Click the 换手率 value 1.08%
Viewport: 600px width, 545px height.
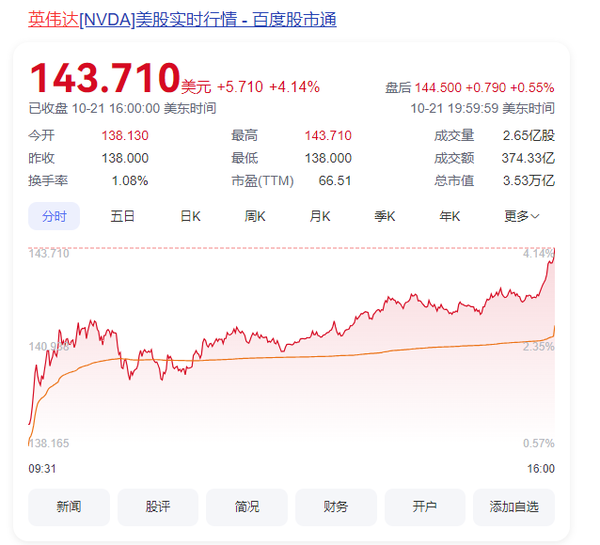pyautogui.click(x=130, y=181)
